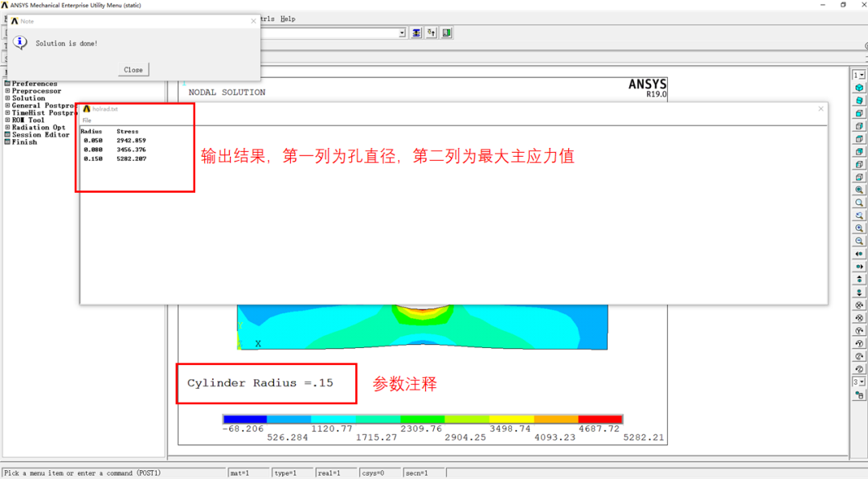Click the rainbow color legend bar

(422, 419)
